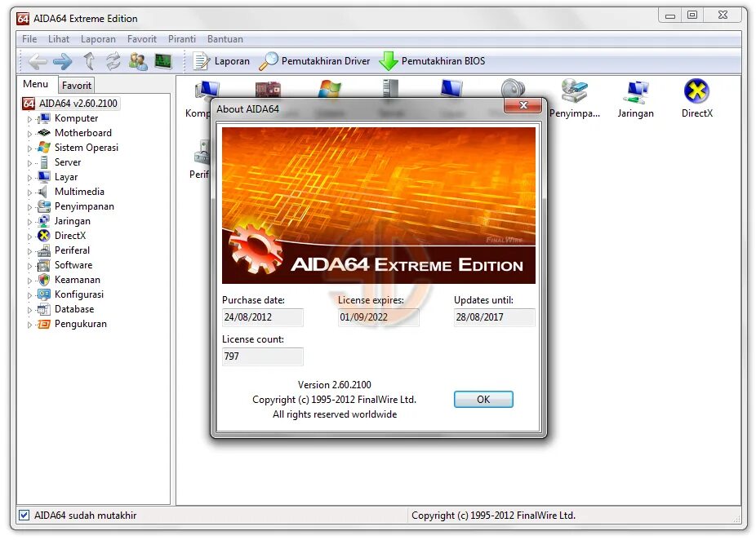Open the Periferal icon in main pane
This screenshot has width=756, height=540.
tap(199, 160)
